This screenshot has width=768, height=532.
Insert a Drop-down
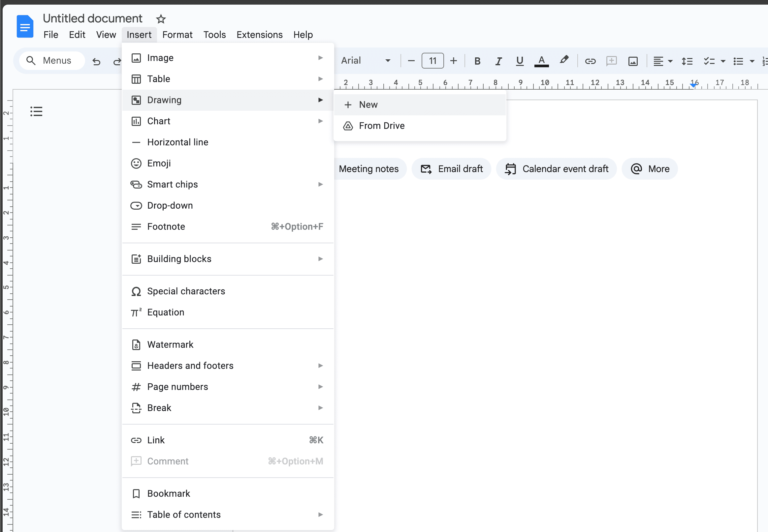[x=228, y=206]
